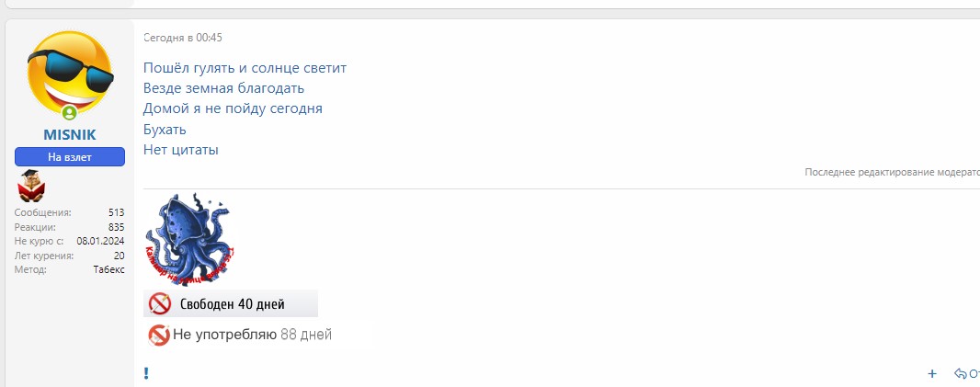Open the MISNIK username profile link
This screenshot has width=980, height=387.
coord(69,135)
